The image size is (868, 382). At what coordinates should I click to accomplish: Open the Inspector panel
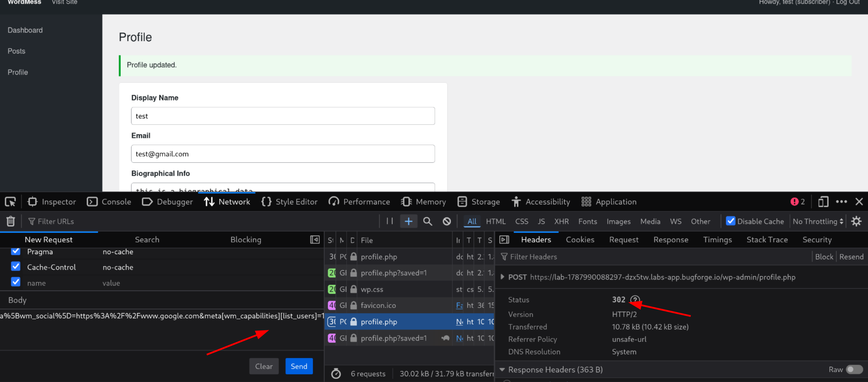click(52, 202)
